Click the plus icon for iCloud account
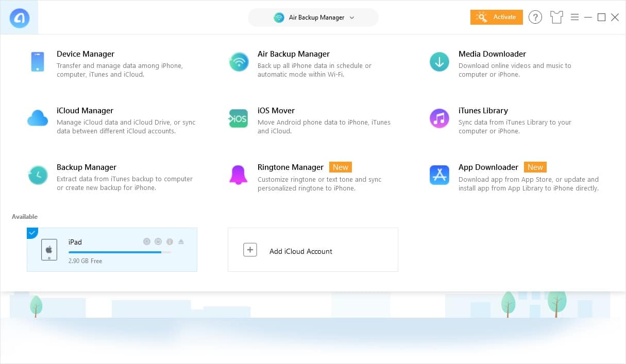 click(250, 250)
